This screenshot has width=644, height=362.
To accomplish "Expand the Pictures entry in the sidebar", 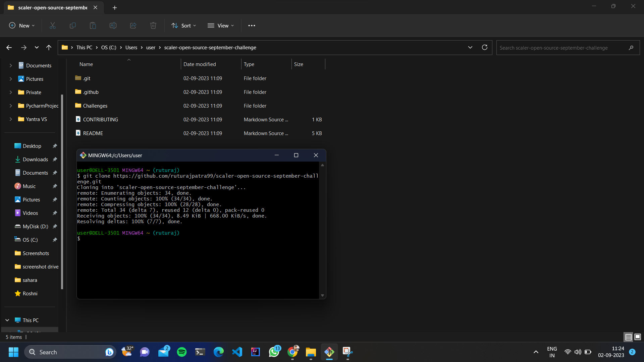I will (10, 79).
